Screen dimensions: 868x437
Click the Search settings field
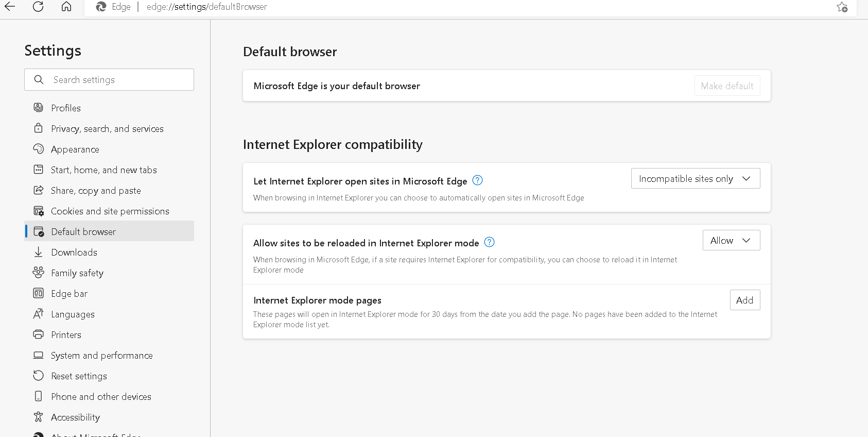pyautogui.click(x=109, y=80)
